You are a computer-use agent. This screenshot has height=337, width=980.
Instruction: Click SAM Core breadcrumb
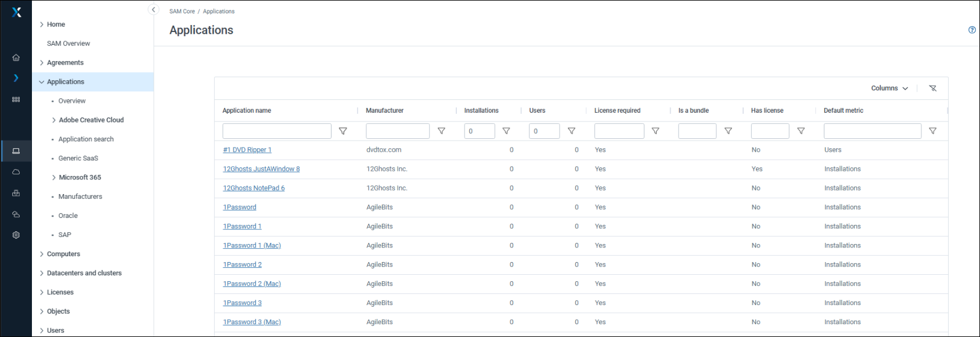[x=182, y=11]
